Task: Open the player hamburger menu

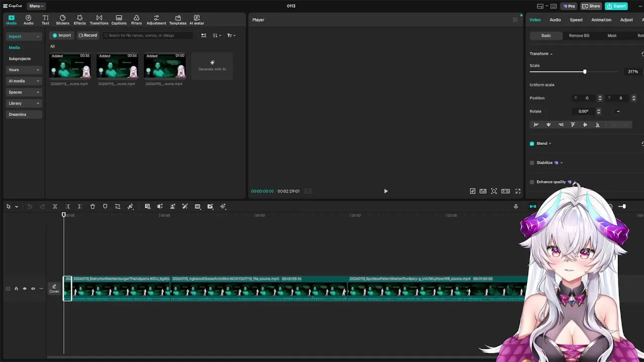Action: [x=515, y=20]
